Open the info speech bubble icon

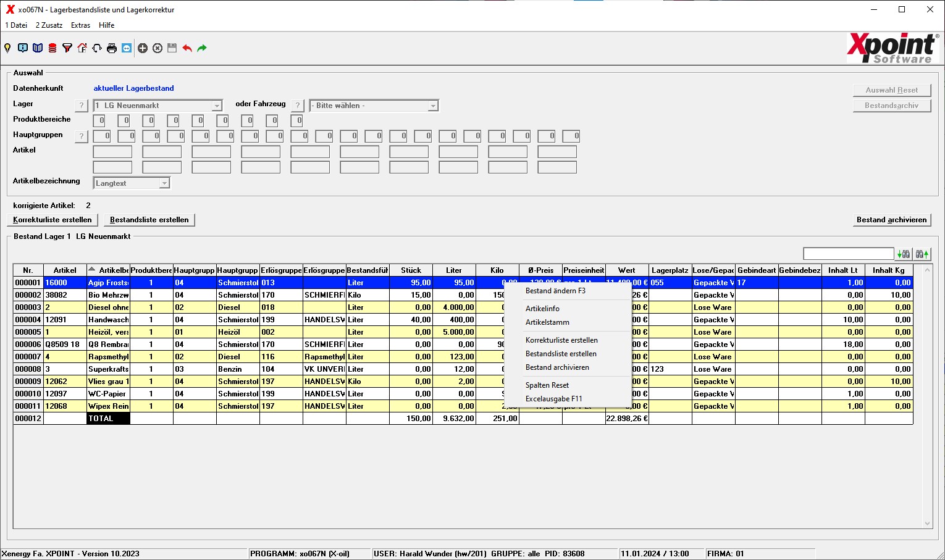pyautogui.click(x=23, y=48)
